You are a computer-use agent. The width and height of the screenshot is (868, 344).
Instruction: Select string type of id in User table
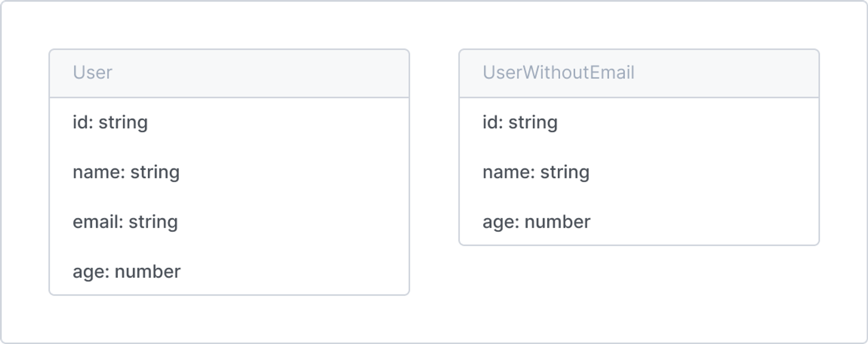[x=123, y=123]
